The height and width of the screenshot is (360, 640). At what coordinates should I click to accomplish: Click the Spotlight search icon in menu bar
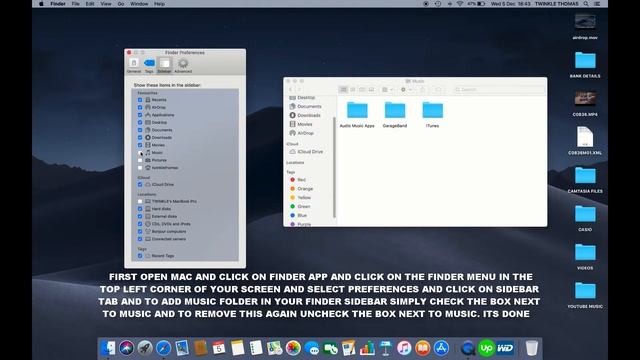[586, 4]
